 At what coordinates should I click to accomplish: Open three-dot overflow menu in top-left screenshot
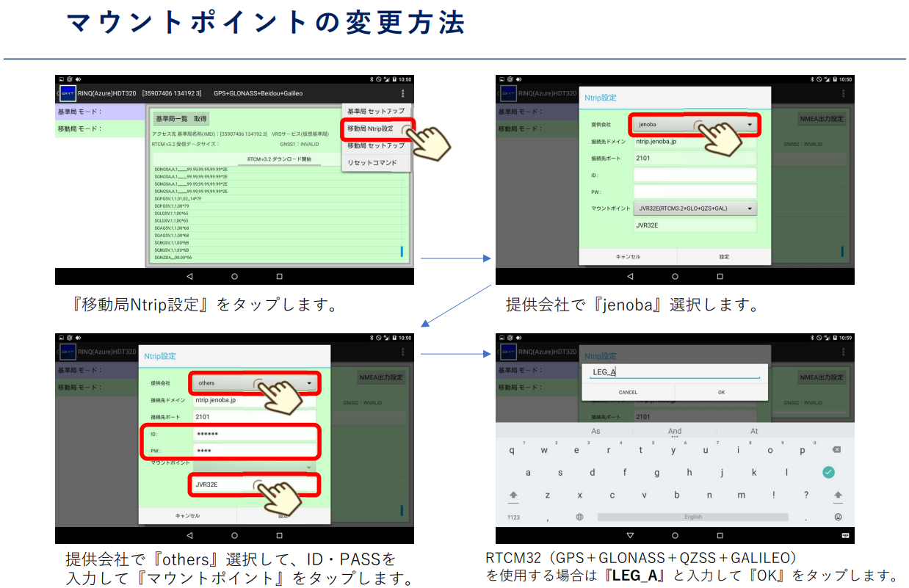coord(402,93)
